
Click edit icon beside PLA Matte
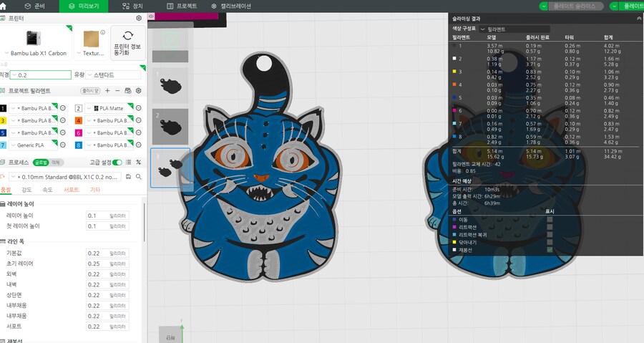click(139, 108)
